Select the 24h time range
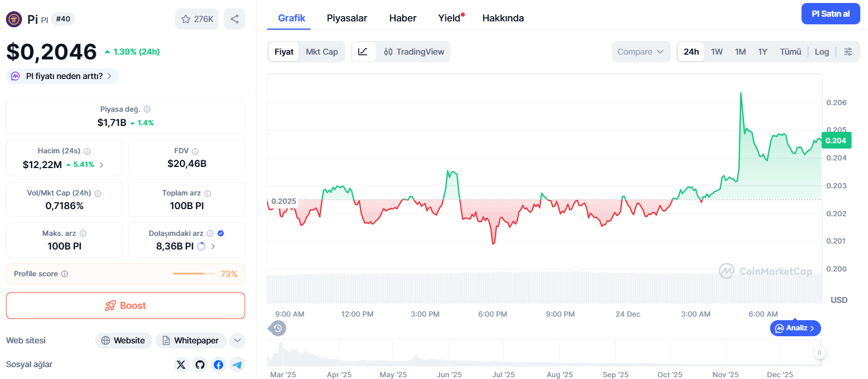 (691, 52)
